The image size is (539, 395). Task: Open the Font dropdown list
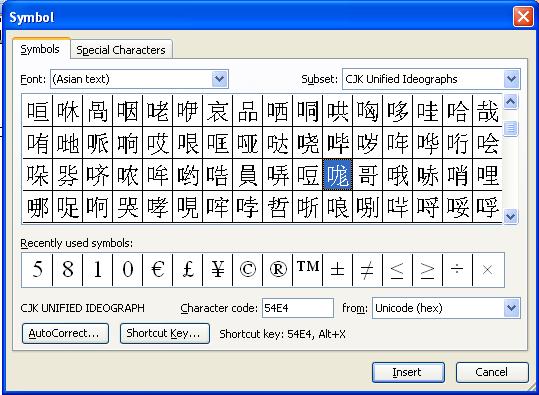[219, 79]
